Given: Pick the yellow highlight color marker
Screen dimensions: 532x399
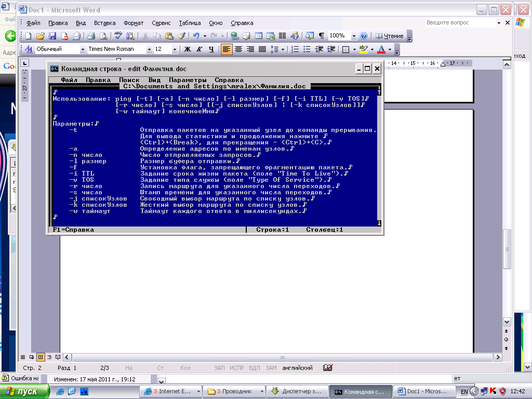Looking at the screenshot, I should (363, 49).
